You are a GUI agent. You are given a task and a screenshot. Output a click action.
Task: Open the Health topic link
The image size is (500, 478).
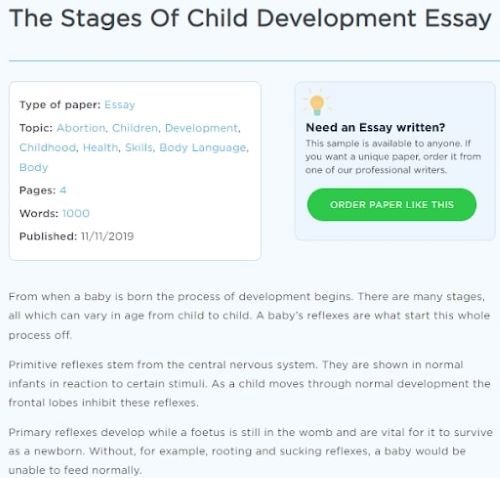pos(100,147)
